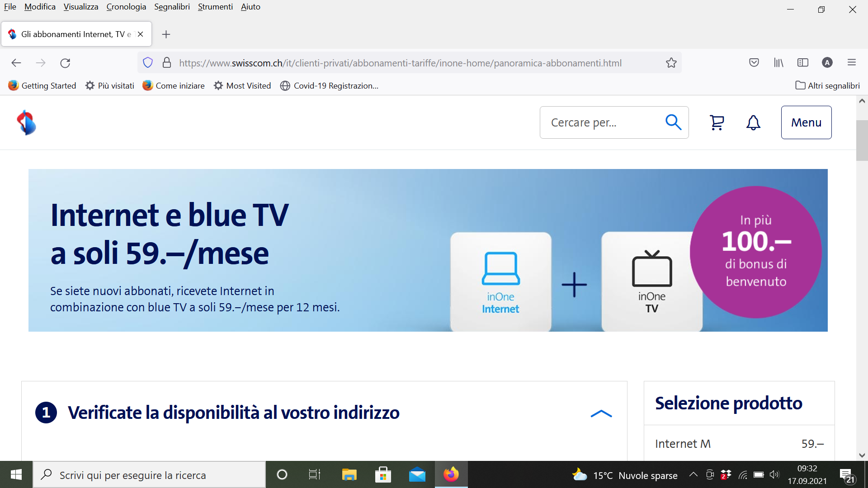Open the taskbar clock and date
The width and height of the screenshot is (868, 488).
point(807,474)
